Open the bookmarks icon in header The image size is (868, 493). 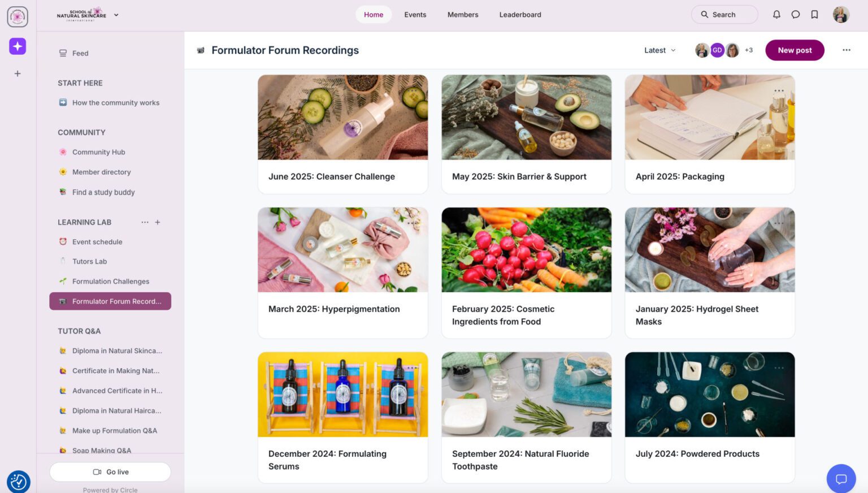coord(814,15)
